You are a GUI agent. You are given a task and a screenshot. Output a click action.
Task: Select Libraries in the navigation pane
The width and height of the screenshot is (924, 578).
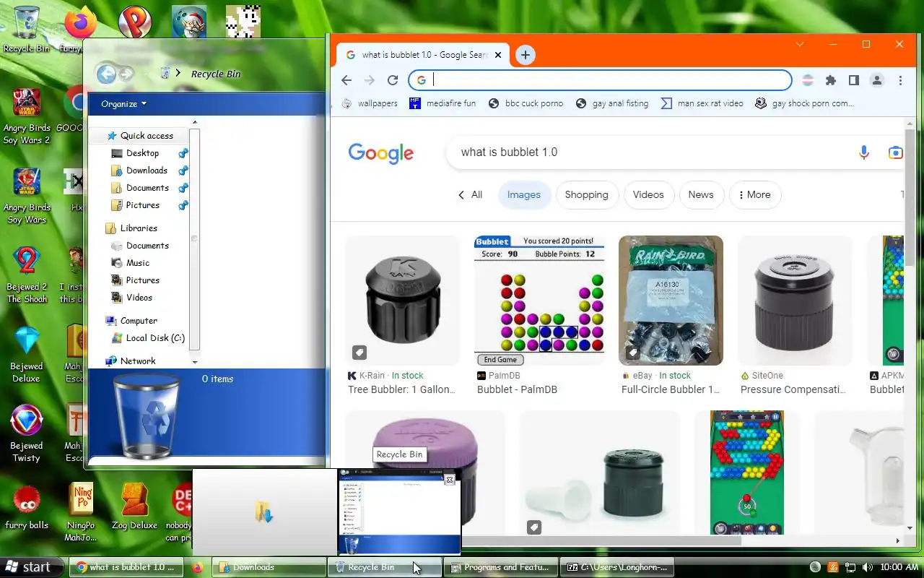click(131, 228)
